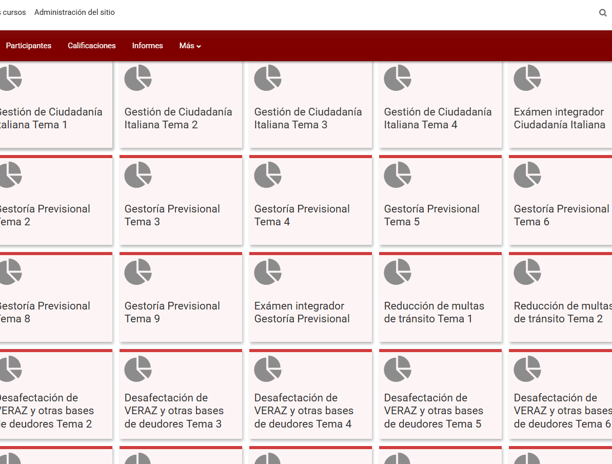Select Gestoría Previsional Tema 4 title
This screenshot has height=464, width=612.
[x=302, y=215]
